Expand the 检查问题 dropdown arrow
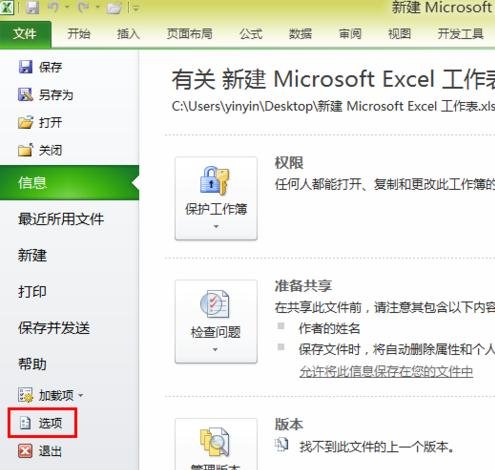Image resolution: width=495 pixels, height=470 pixels. [x=215, y=350]
